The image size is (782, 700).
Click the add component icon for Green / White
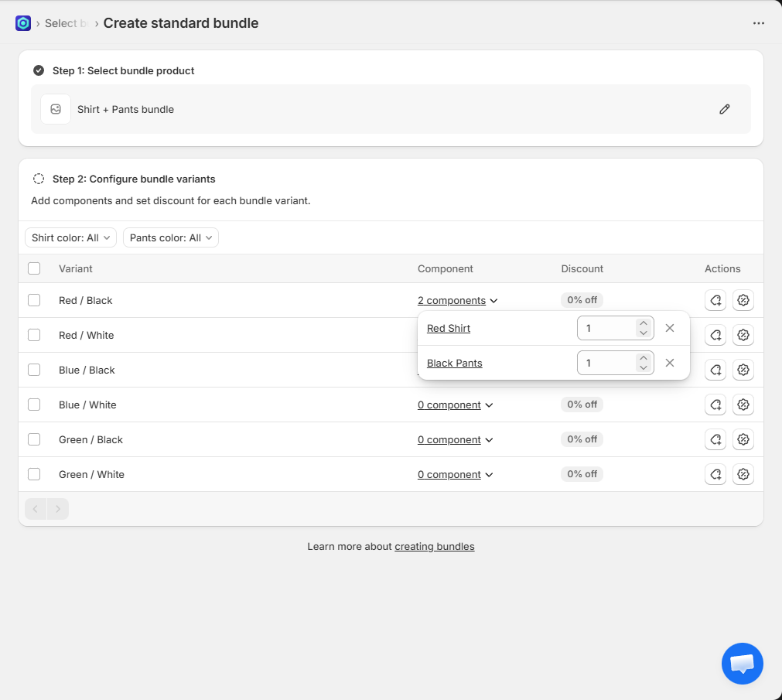click(x=715, y=474)
